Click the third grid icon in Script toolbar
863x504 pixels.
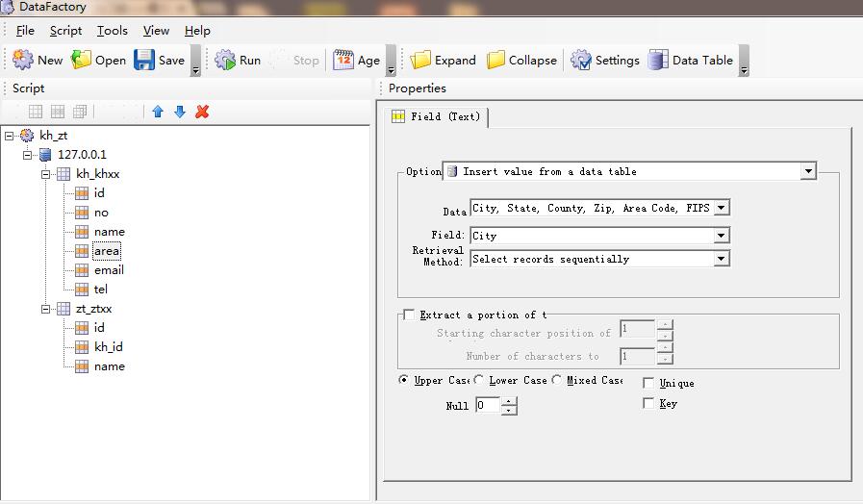tap(80, 112)
